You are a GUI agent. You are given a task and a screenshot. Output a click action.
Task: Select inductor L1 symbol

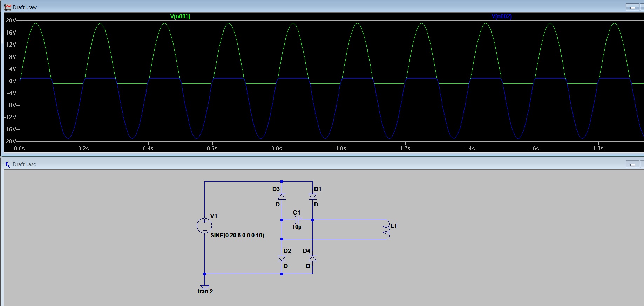(386, 230)
